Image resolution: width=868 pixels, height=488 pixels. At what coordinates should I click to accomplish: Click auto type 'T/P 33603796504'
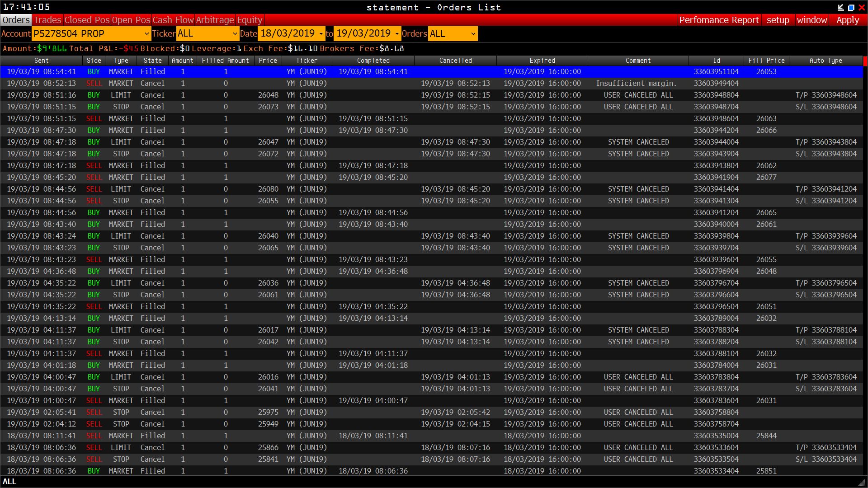pos(826,283)
